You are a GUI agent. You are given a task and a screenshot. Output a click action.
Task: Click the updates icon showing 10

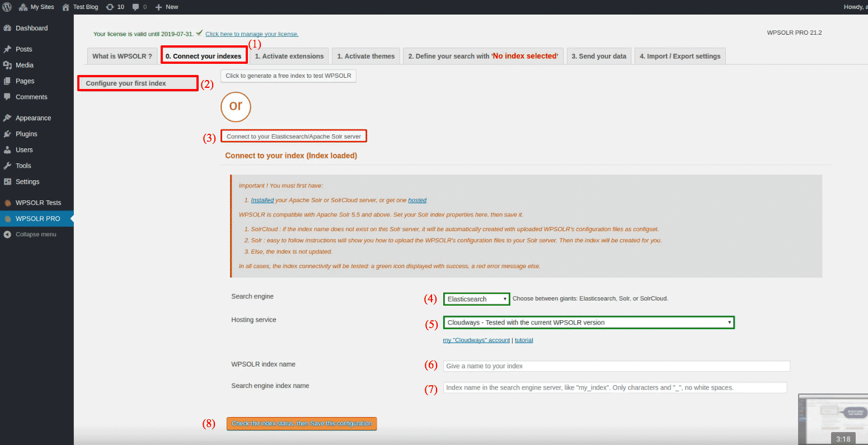pyautogui.click(x=110, y=7)
